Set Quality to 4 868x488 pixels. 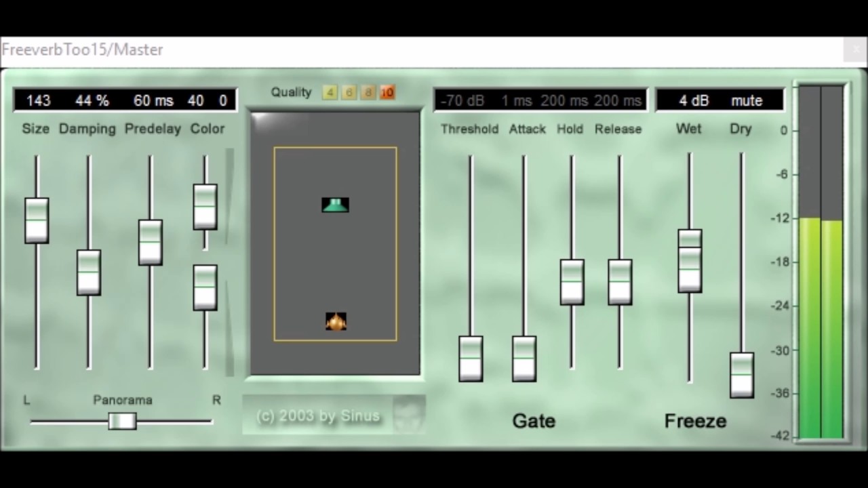point(330,92)
